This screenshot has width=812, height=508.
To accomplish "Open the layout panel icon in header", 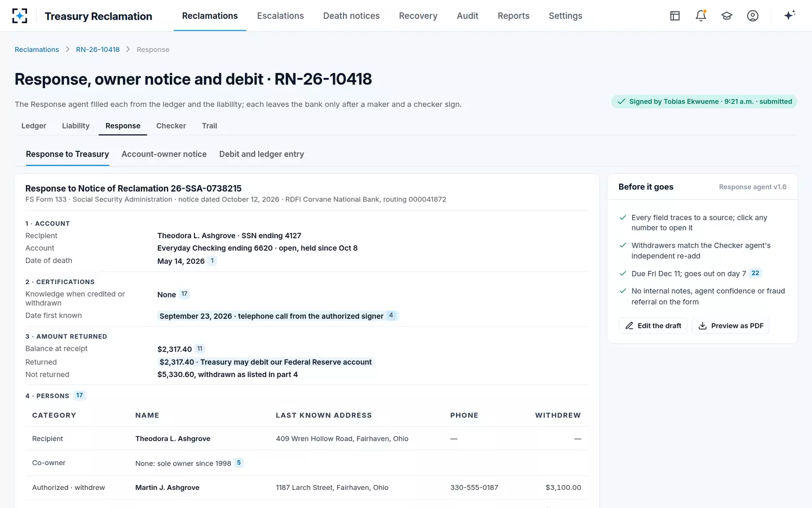I will (675, 16).
